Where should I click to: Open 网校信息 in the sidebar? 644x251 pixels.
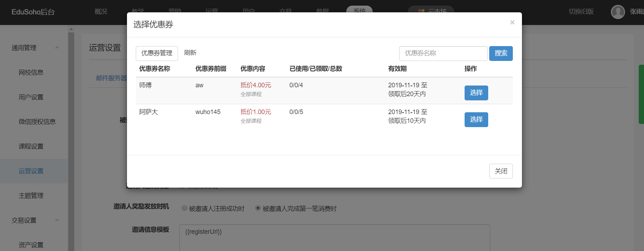[31, 73]
